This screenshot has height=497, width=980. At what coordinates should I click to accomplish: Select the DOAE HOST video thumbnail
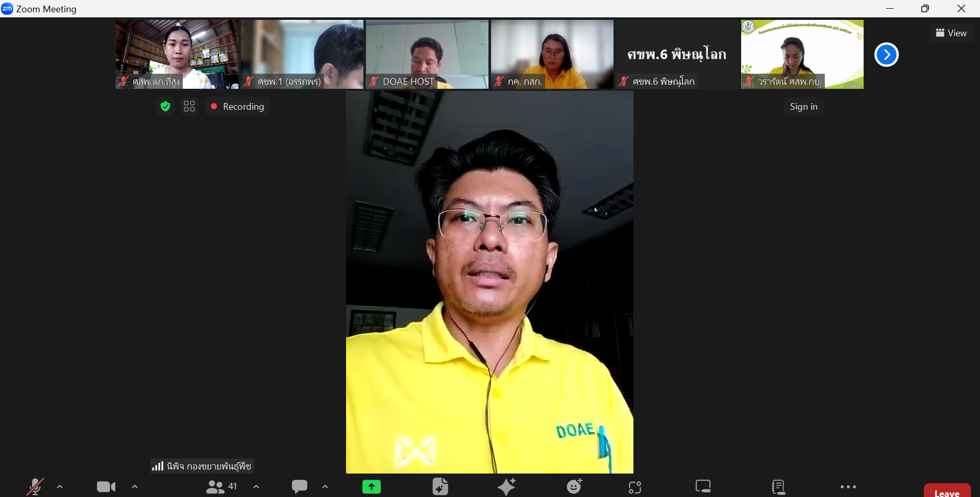[427, 54]
